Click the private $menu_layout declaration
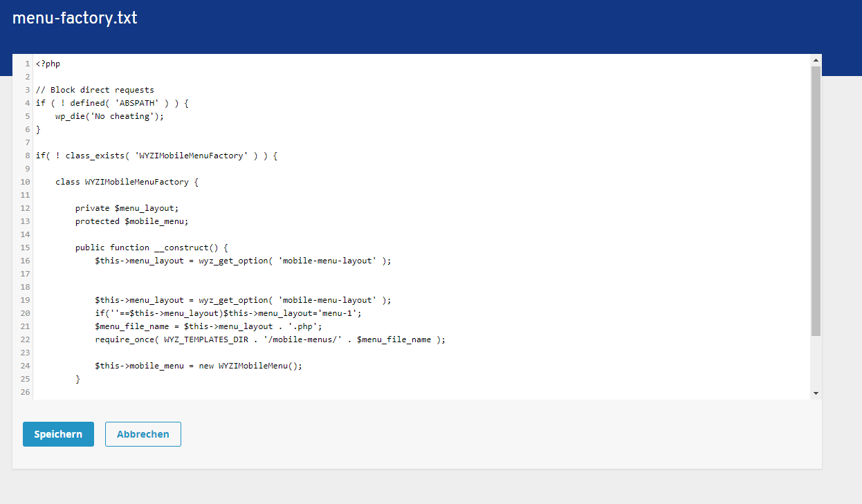Image resolution: width=862 pixels, height=504 pixels. tap(126, 207)
